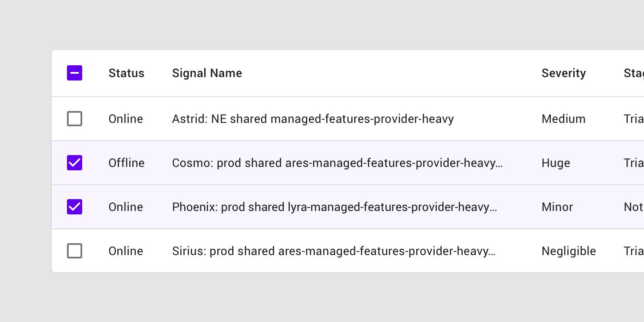The width and height of the screenshot is (644, 322).
Task: Select the Astrid NE shared signal name
Action: tap(313, 119)
